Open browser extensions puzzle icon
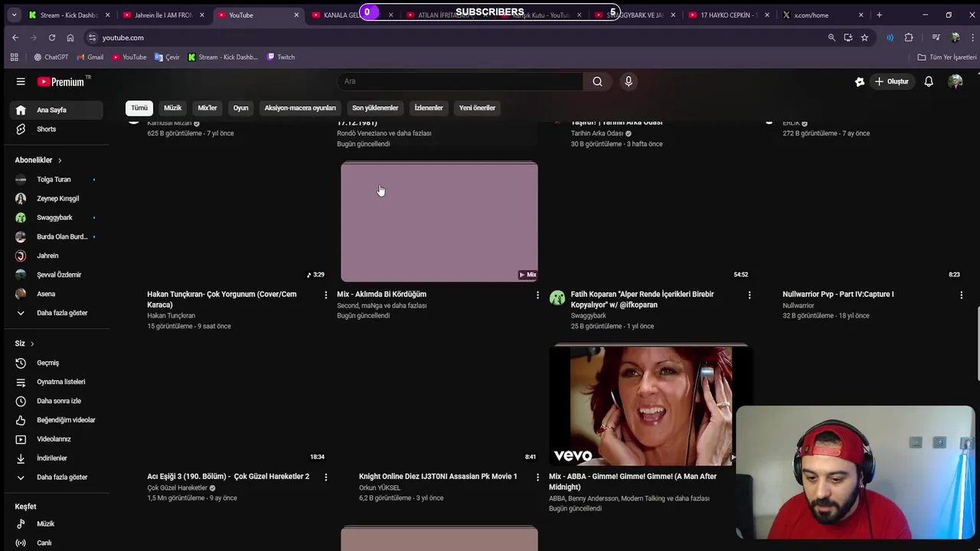The width and height of the screenshot is (980, 551). coord(909,37)
